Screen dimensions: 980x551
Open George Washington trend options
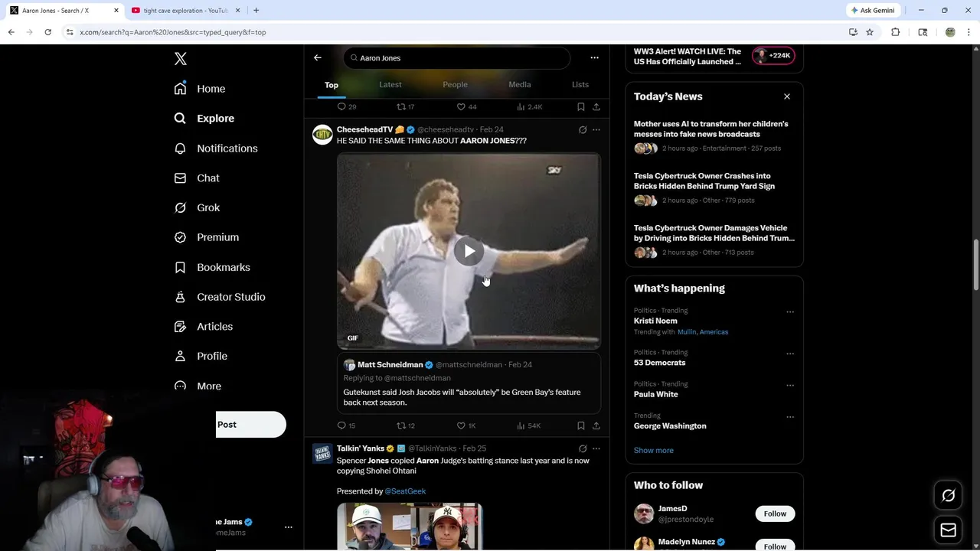coord(790,417)
